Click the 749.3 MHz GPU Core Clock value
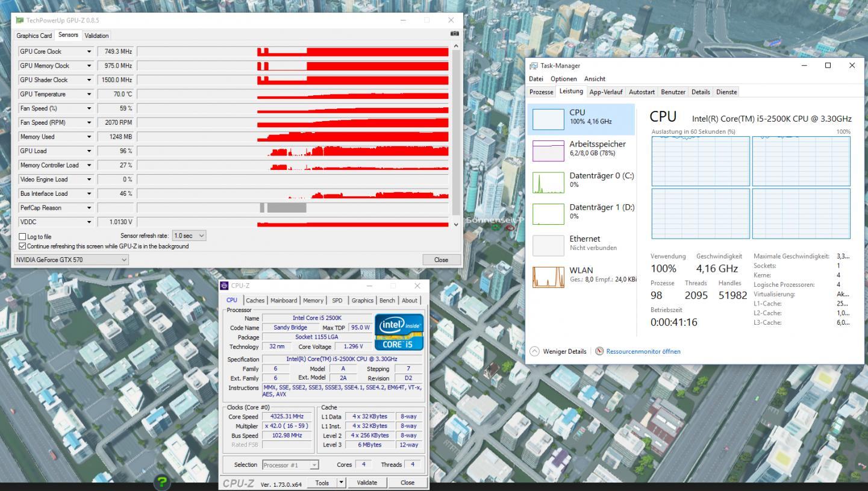 pyautogui.click(x=116, y=52)
